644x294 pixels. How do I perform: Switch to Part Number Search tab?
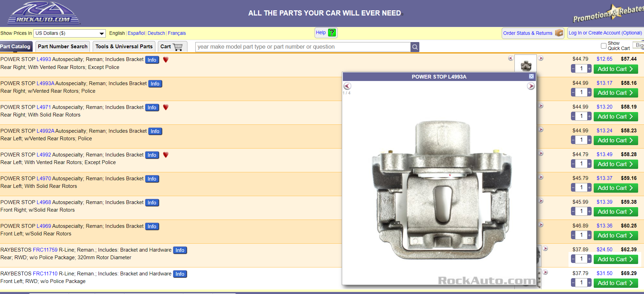pyautogui.click(x=62, y=47)
